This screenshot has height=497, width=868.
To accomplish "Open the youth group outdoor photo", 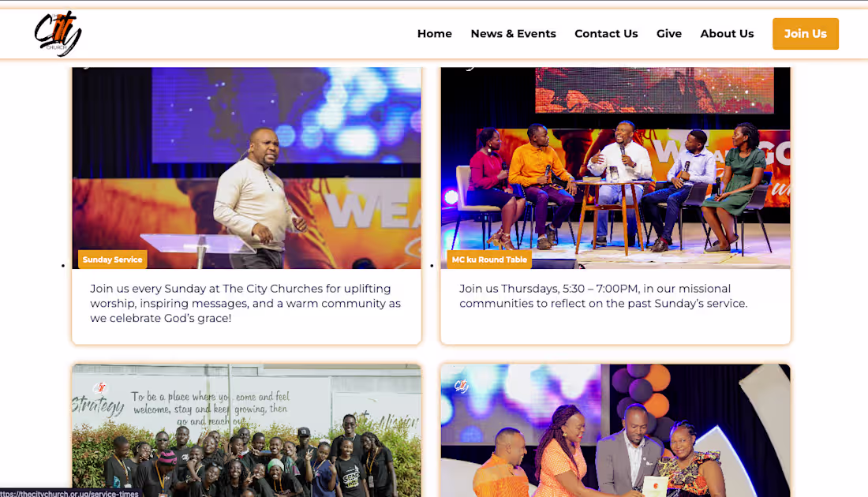I will pyautogui.click(x=246, y=431).
